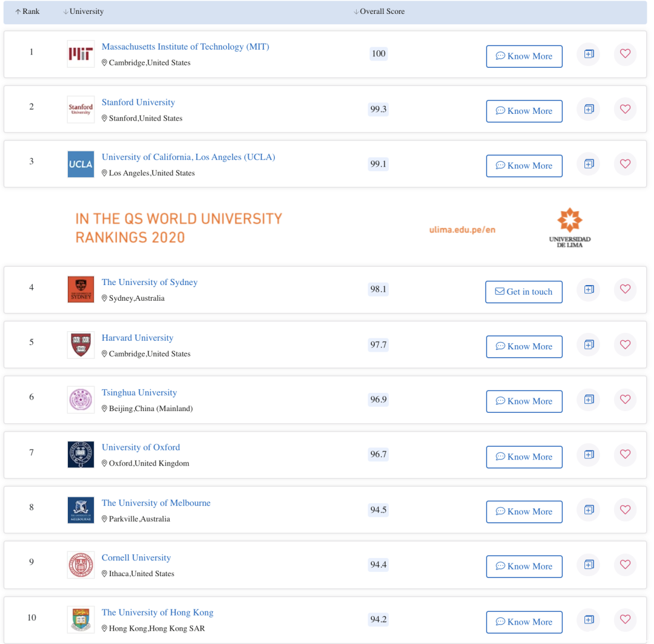Click Know More for Tsinghua University
The height and width of the screenshot is (644, 654).
tap(524, 401)
